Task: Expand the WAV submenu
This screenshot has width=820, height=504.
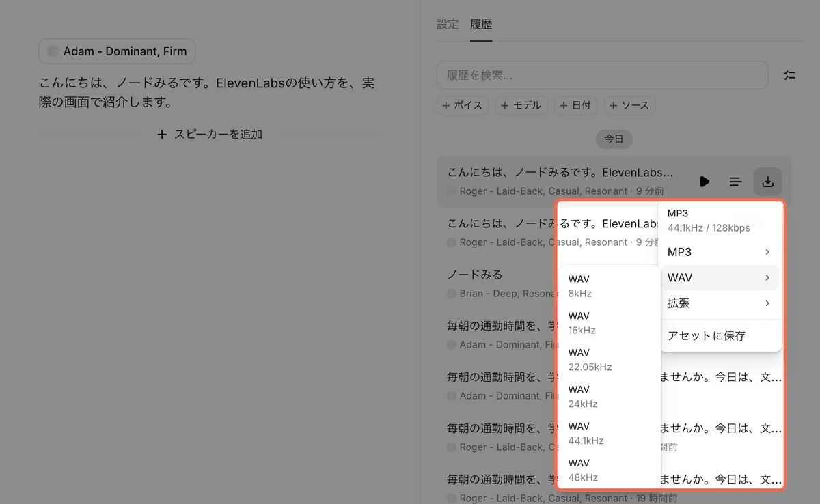Action: 720,277
